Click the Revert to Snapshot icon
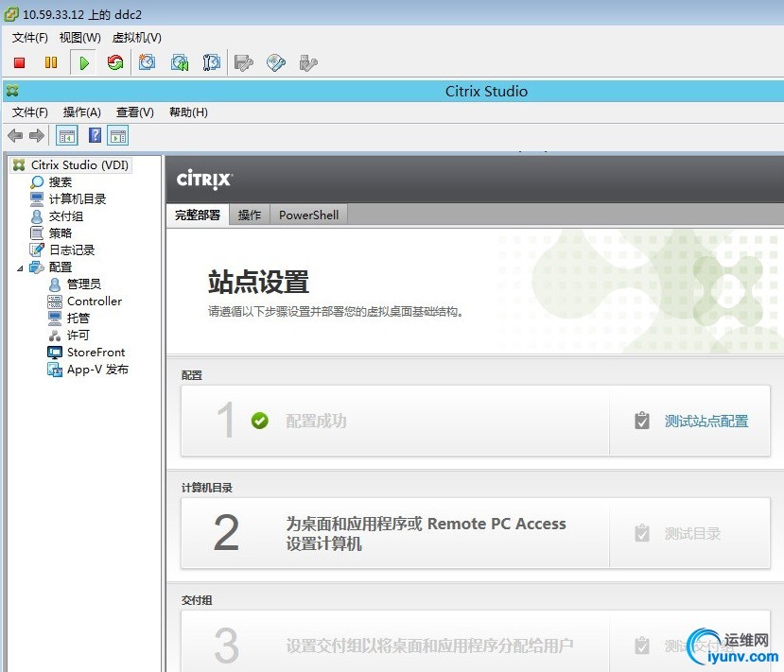Screen dimensions: 784x672 pyautogui.click(x=180, y=63)
